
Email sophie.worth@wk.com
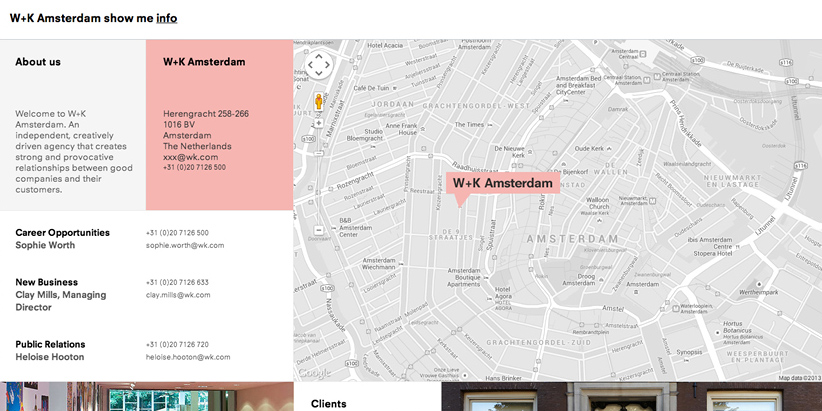(185, 245)
